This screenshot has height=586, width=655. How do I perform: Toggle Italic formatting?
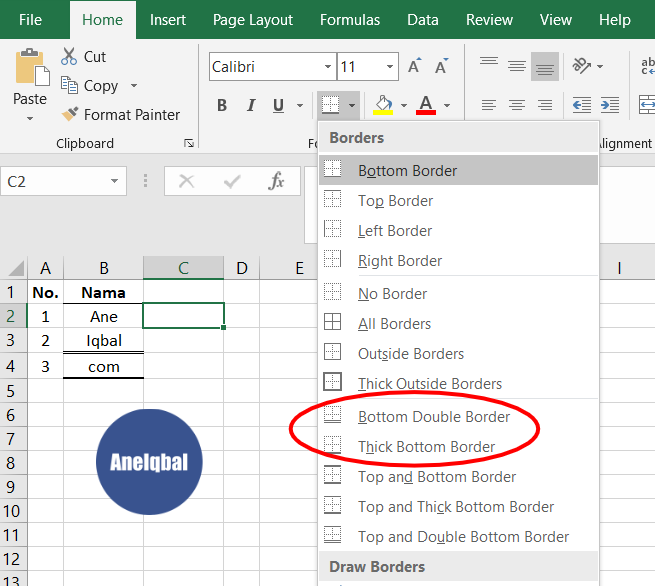click(x=251, y=105)
